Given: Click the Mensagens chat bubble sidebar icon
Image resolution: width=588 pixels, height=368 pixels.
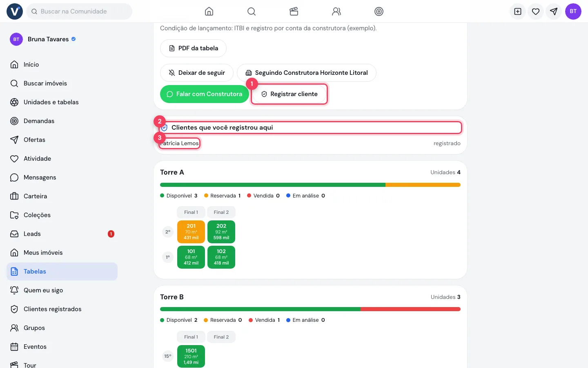Looking at the screenshot, I should (x=14, y=177).
